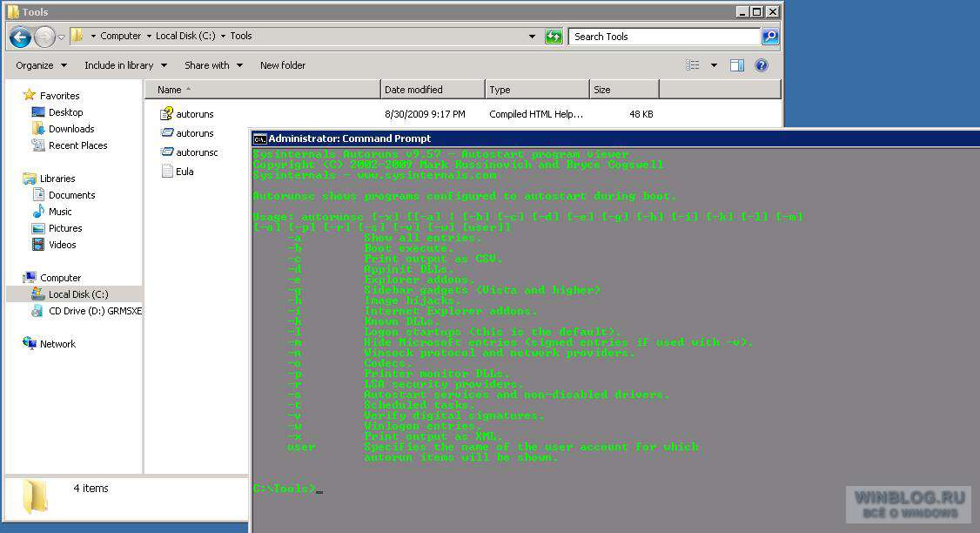Open Downloads in Favorites

point(71,129)
